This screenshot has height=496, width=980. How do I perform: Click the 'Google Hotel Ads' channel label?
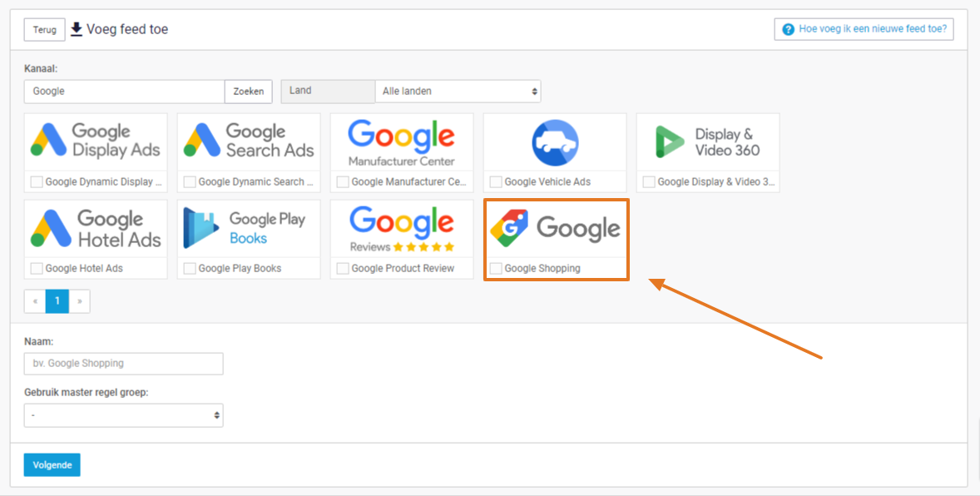pyautogui.click(x=84, y=268)
